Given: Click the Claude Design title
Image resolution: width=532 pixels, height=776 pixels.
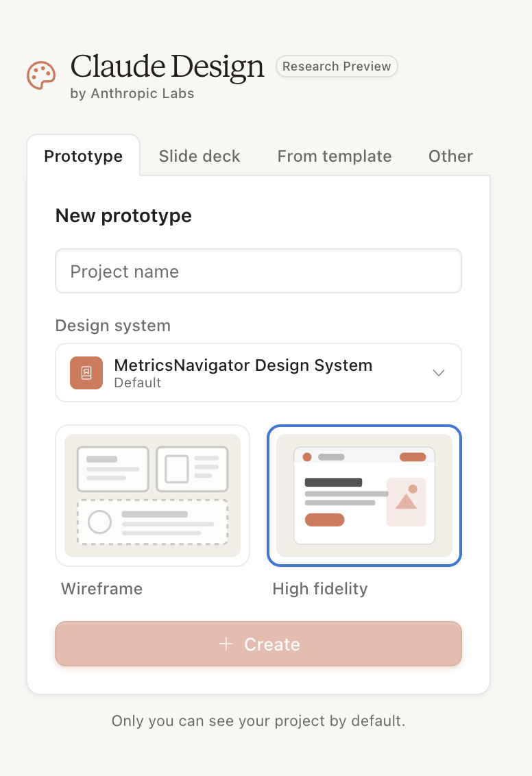Looking at the screenshot, I should 167,66.
